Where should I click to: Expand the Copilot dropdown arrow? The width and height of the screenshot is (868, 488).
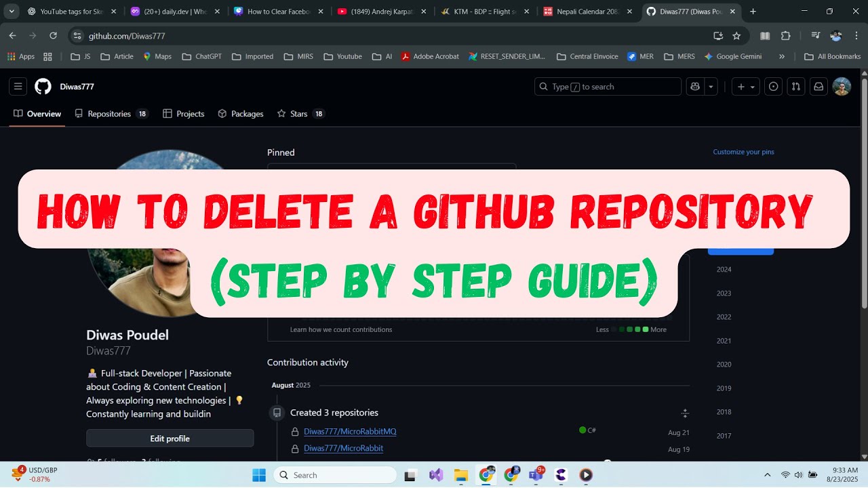(711, 86)
